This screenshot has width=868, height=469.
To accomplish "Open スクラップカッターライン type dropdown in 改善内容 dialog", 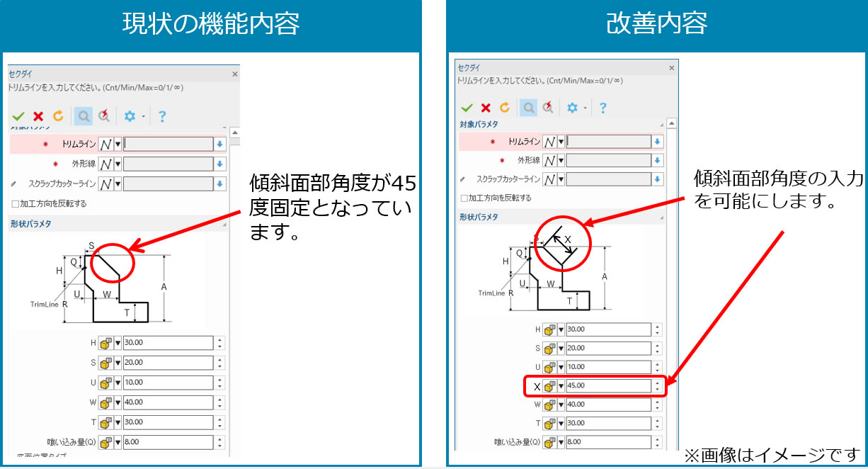I will click(561, 179).
